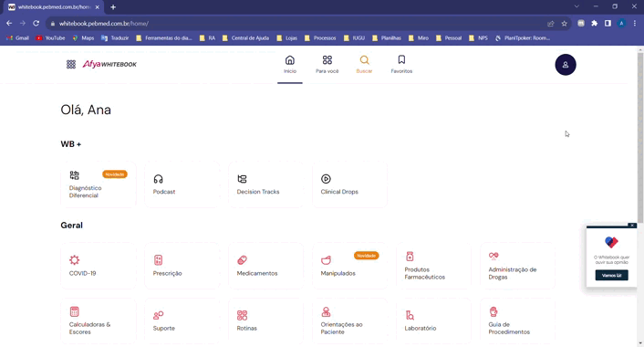Expand the Processos bookmark folder
The height and width of the screenshot is (347, 644).
click(320, 37)
